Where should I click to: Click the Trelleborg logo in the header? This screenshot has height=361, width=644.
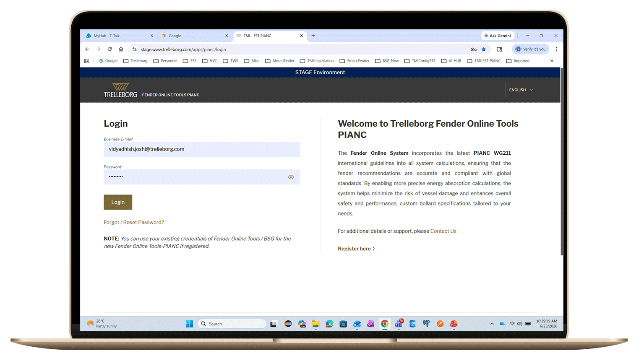(x=120, y=90)
